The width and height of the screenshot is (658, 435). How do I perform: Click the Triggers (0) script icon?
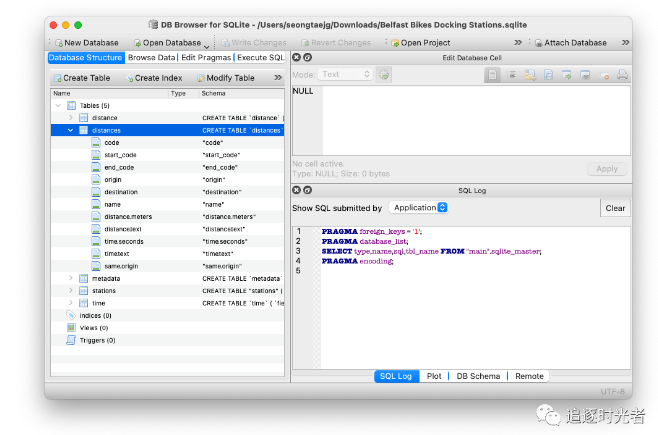pos(71,340)
